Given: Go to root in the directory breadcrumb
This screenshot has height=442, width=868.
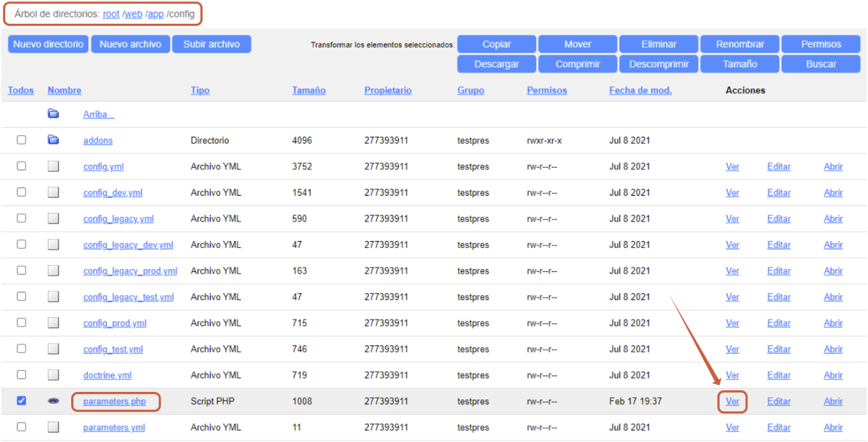Looking at the screenshot, I should (111, 14).
